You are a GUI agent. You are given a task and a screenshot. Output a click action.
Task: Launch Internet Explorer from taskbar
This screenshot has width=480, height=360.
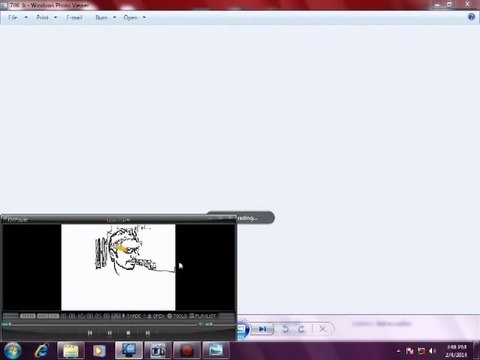[x=42, y=351]
